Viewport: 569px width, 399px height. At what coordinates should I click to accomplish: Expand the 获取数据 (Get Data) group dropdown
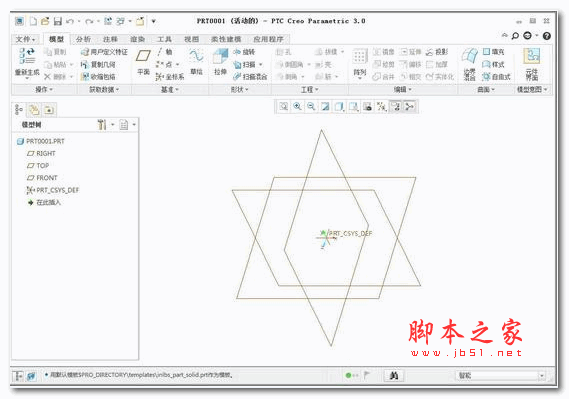(104, 89)
